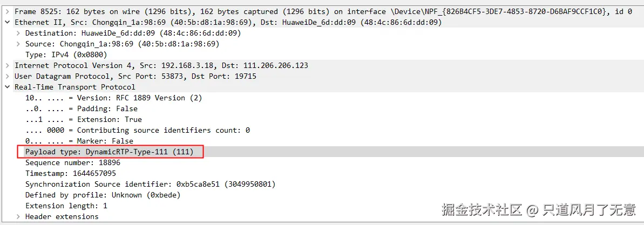The width and height of the screenshot is (644, 225).
Task: Click the Padding: False line
Action: pyautogui.click(x=81, y=108)
